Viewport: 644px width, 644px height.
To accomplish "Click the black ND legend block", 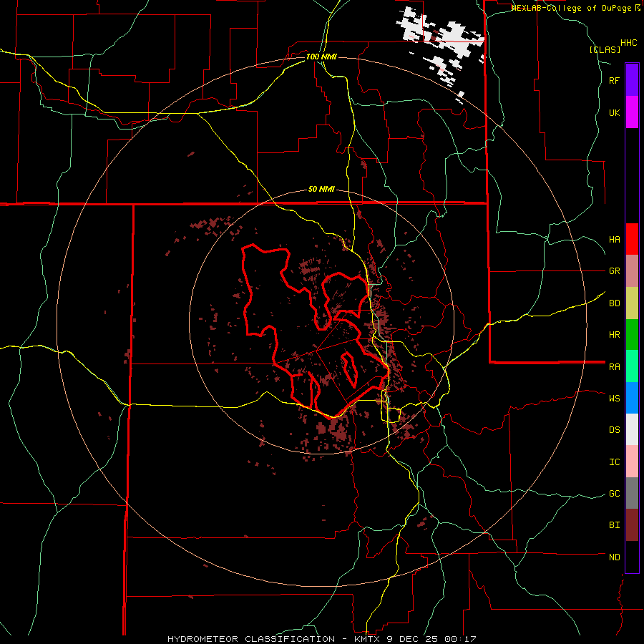I will point(632,557).
